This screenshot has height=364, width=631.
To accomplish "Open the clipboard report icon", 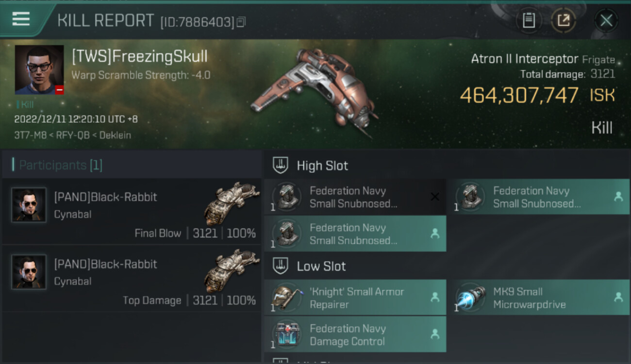I will [x=529, y=20].
